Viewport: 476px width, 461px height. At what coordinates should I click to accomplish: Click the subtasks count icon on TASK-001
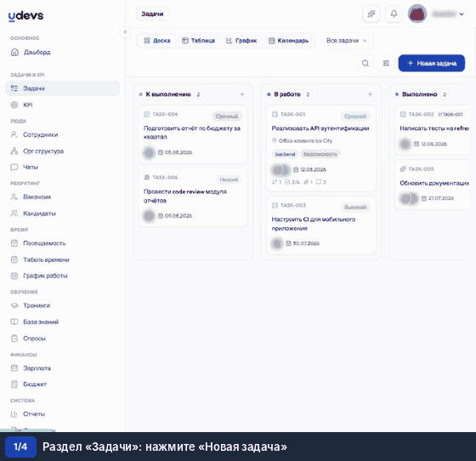[x=276, y=182]
